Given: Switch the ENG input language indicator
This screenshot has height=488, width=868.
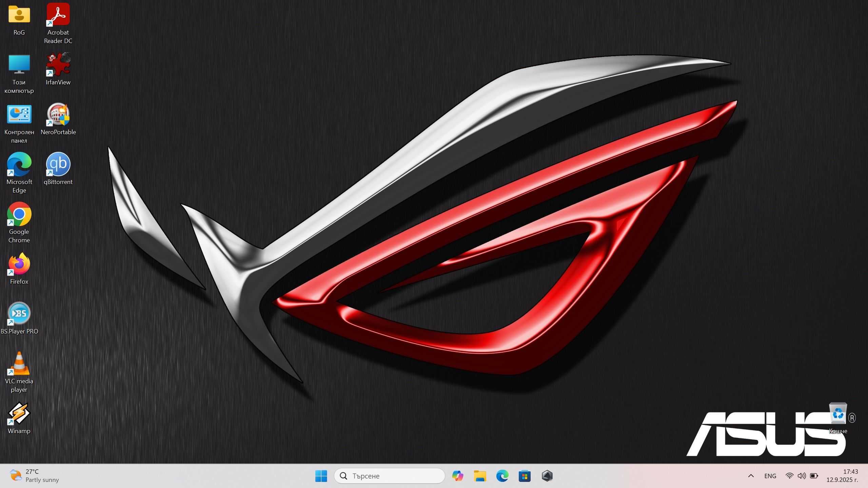Looking at the screenshot, I should click(x=770, y=476).
